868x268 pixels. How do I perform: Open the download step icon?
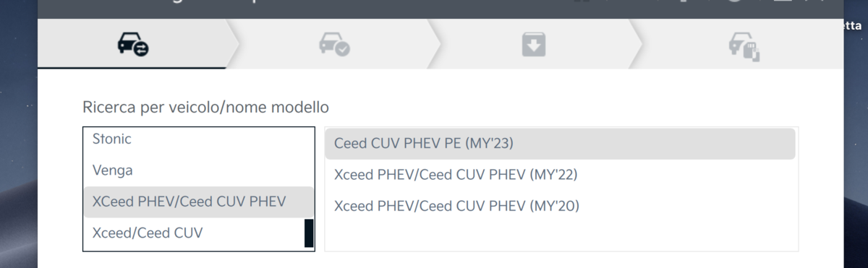tap(534, 46)
